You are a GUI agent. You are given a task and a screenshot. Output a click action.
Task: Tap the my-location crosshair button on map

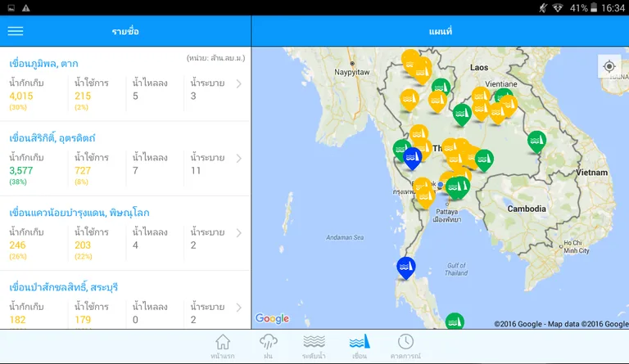(x=609, y=66)
